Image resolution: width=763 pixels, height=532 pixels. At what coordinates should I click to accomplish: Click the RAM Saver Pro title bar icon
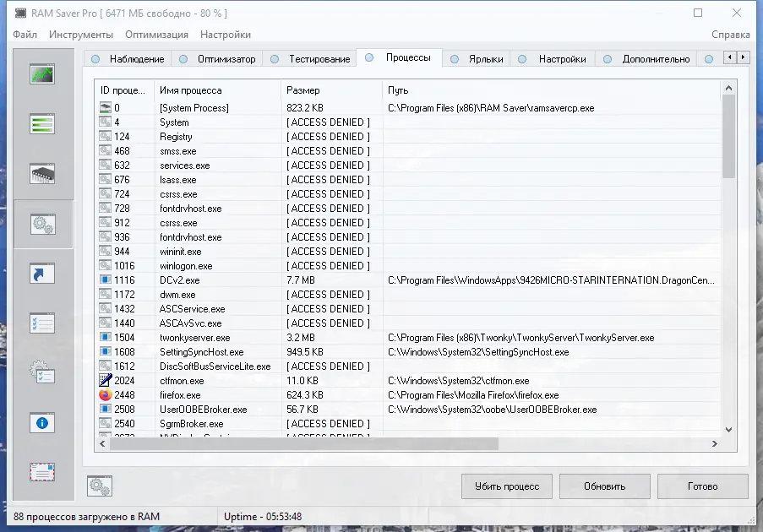click(20, 14)
